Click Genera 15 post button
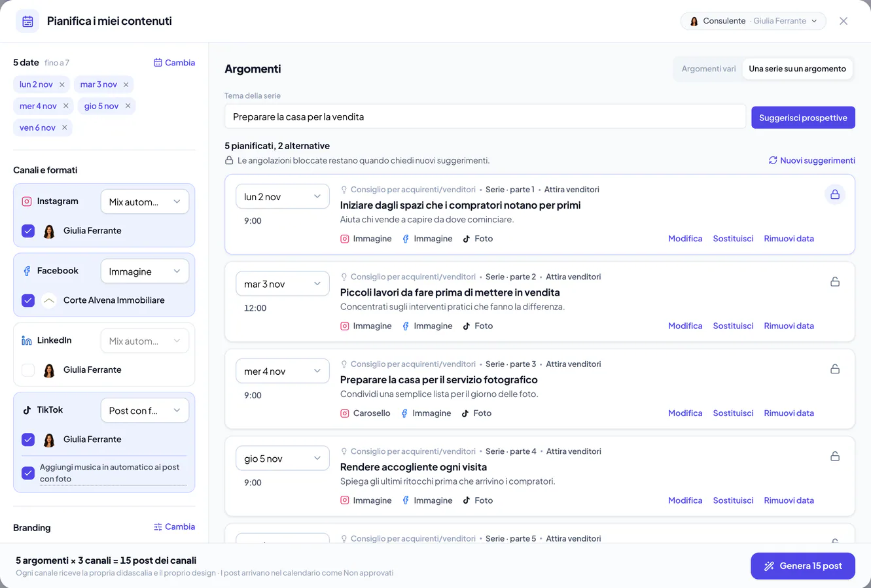 point(803,566)
